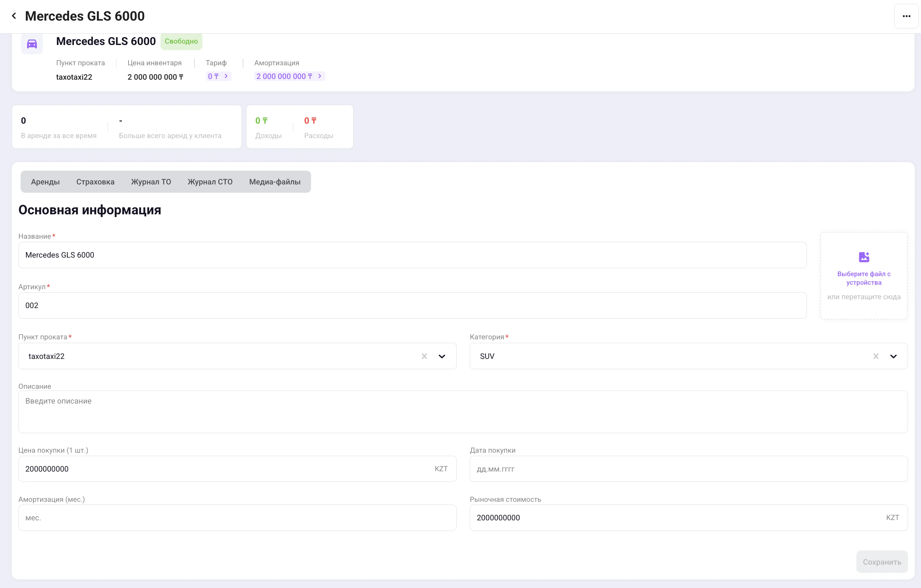The image size is (921, 588).
Task: Expand the Категория dropdown
Action: click(894, 356)
